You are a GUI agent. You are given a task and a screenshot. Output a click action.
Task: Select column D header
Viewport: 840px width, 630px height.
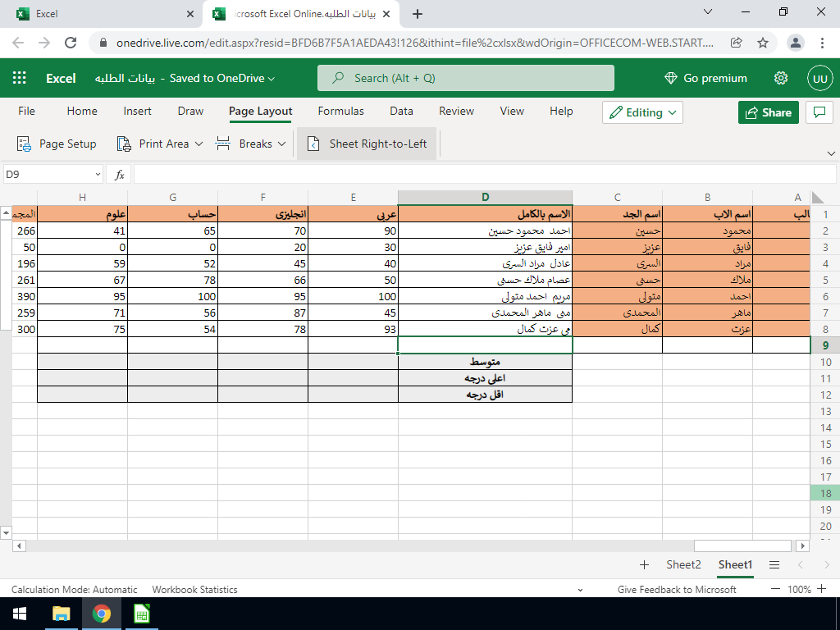(x=485, y=197)
